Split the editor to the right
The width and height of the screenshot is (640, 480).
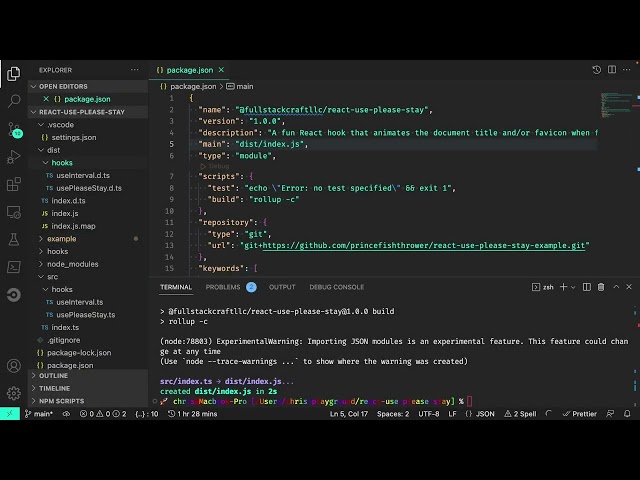click(612, 70)
